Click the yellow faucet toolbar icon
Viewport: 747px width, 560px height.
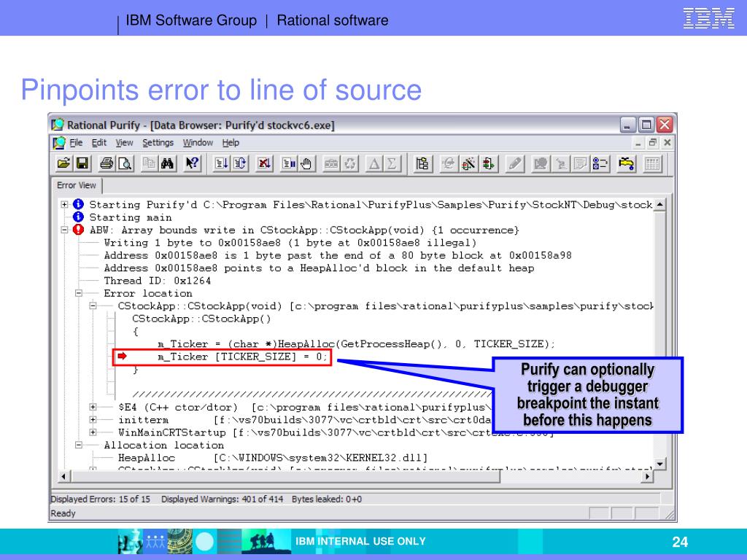pyautogui.click(x=626, y=164)
